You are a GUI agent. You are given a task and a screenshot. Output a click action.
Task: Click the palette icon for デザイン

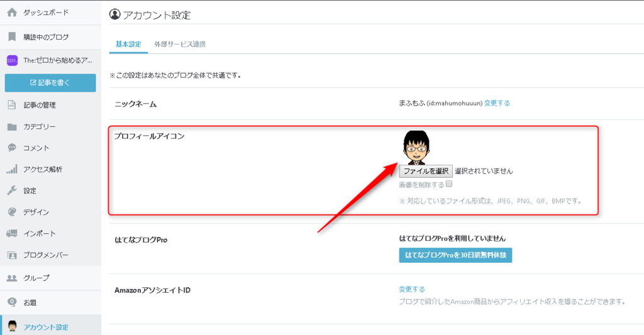point(13,212)
